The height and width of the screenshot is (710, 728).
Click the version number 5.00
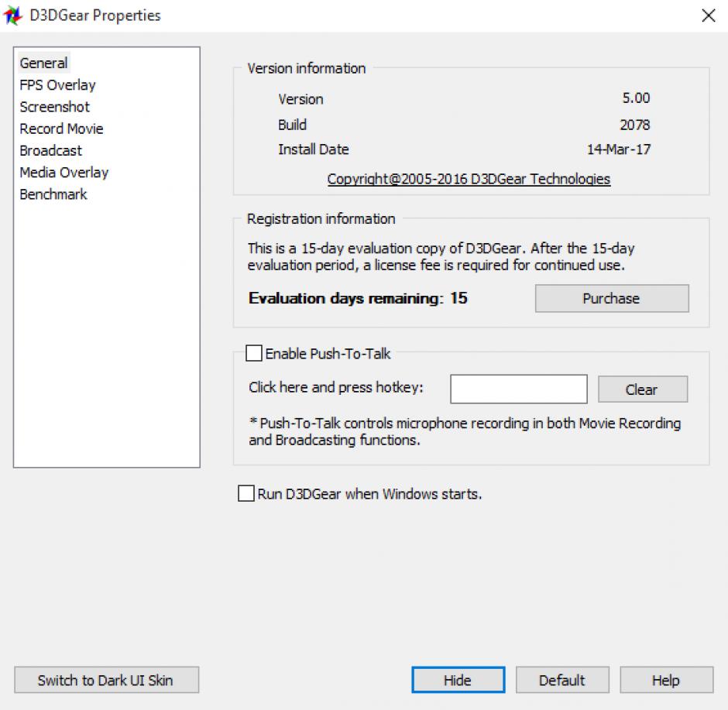[x=636, y=98]
